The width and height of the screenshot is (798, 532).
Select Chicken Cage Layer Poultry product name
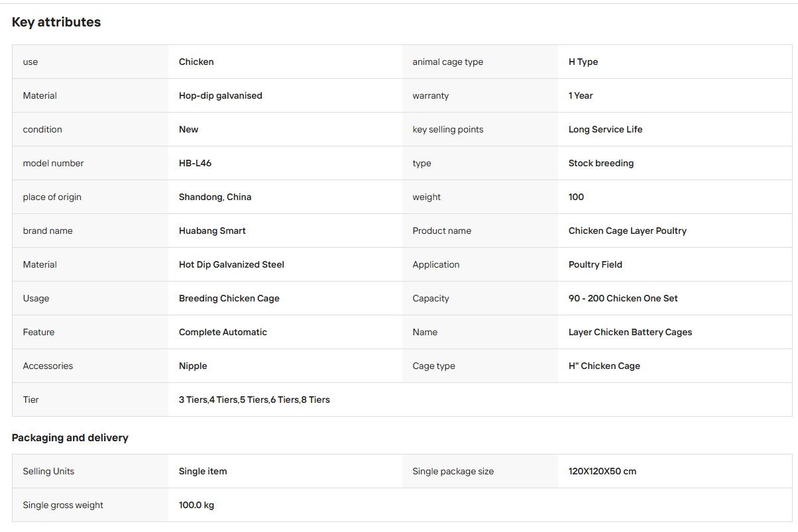coord(628,231)
